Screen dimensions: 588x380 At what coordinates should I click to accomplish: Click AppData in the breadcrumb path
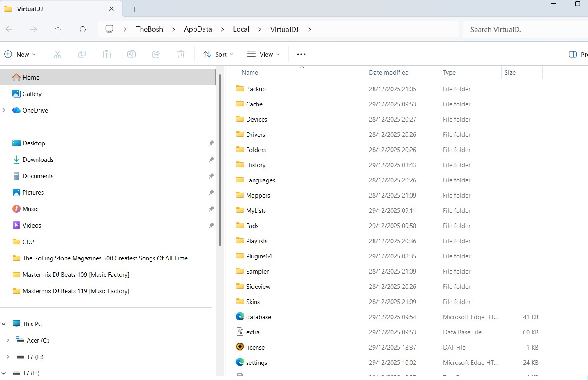coord(198,29)
